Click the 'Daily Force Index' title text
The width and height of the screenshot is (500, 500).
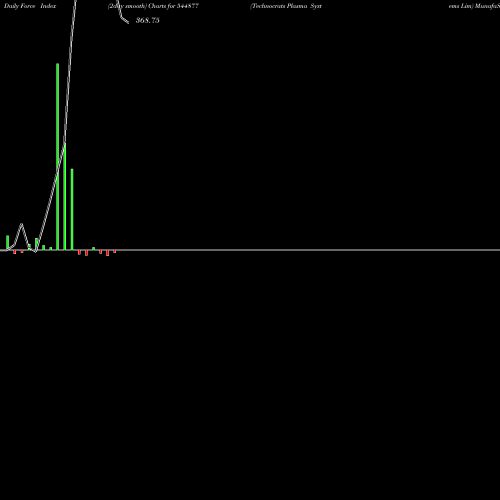click(30, 6)
